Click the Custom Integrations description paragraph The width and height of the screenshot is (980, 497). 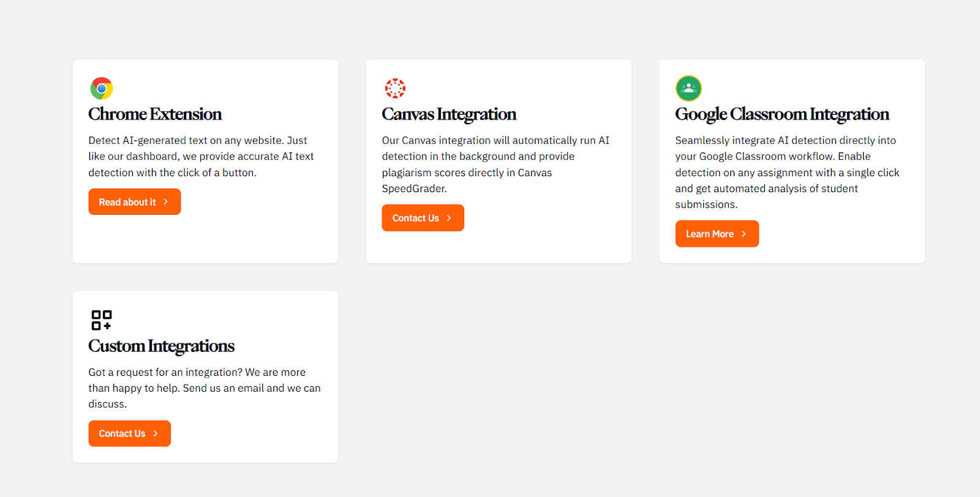coord(204,388)
